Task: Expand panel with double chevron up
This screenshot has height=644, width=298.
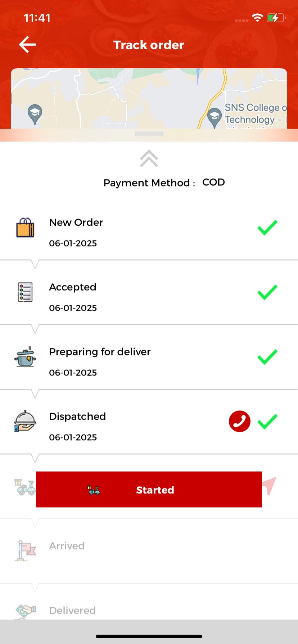Action: point(149,158)
